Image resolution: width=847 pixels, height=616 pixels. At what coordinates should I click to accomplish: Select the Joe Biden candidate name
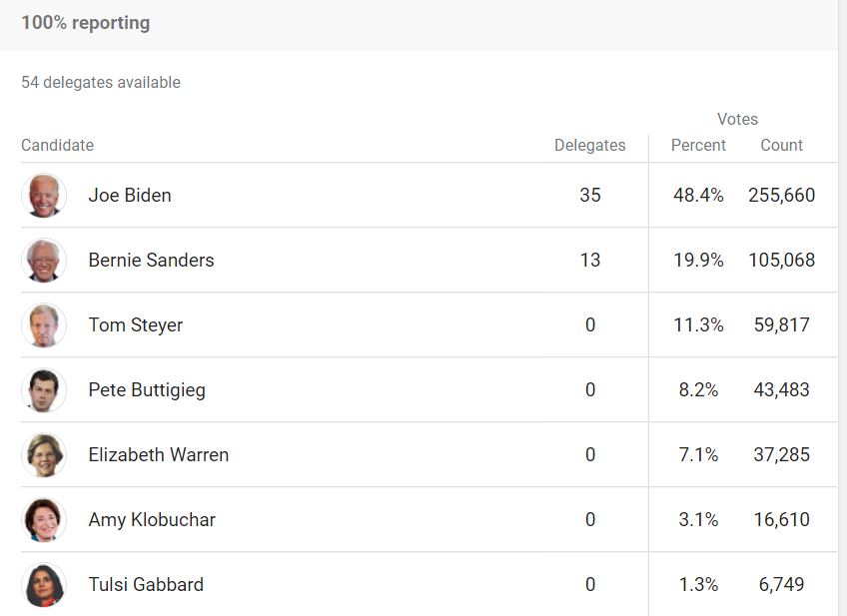click(x=130, y=195)
